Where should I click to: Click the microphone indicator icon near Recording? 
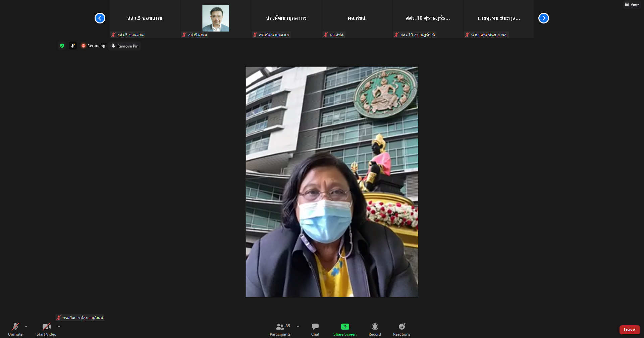pos(73,46)
